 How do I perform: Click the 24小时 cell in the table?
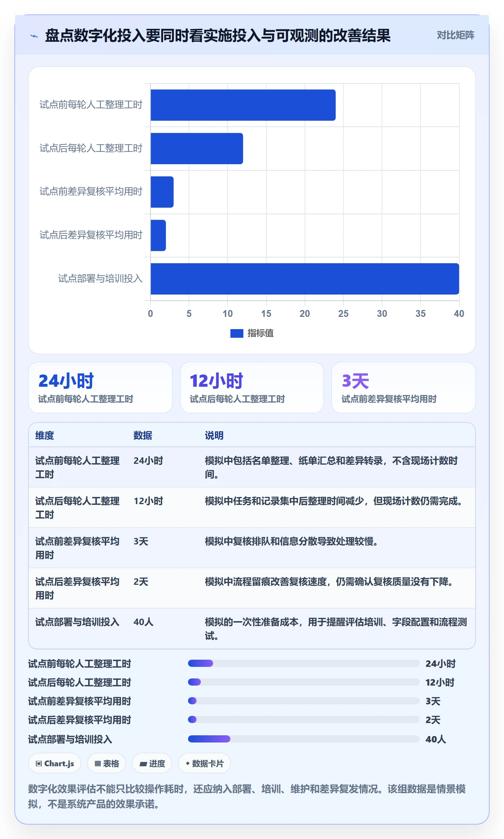click(148, 461)
